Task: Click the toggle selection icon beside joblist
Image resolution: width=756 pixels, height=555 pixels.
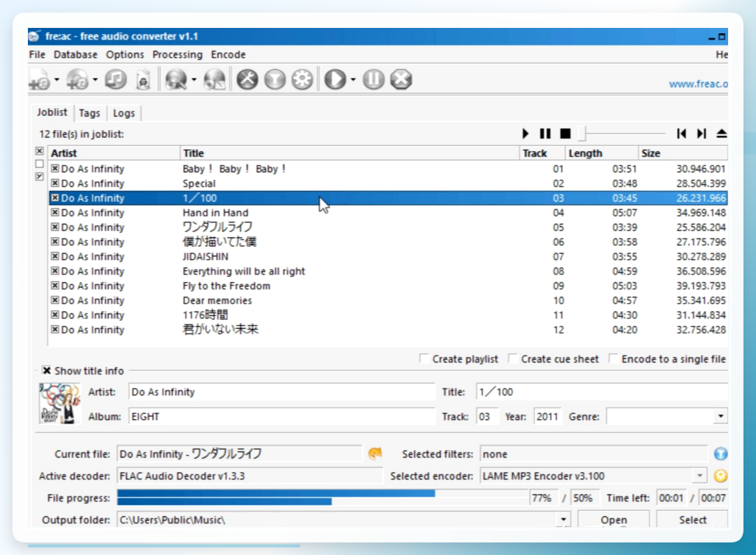Action: point(40,176)
